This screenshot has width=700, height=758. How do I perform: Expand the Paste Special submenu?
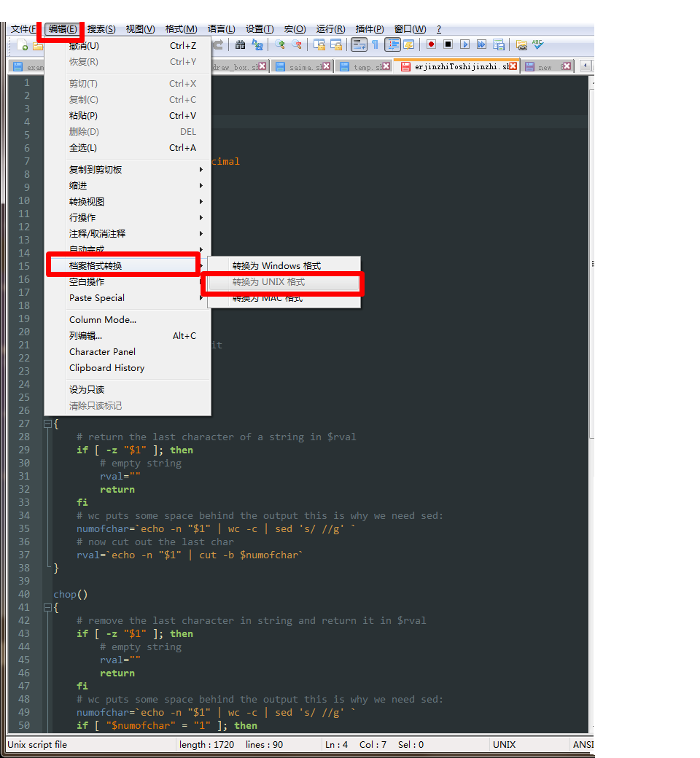coord(128,298)
